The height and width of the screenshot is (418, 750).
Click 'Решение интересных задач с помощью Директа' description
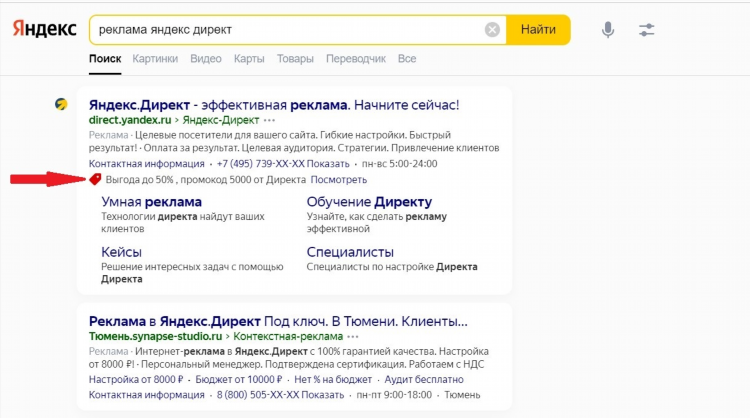(x=192, y=273)
